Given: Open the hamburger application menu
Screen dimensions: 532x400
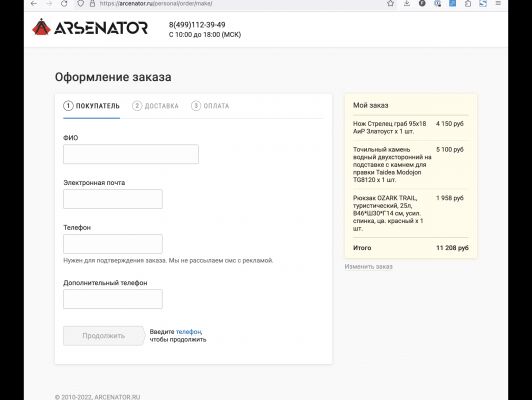Looking at the screenshot, I should coord(498,3).
